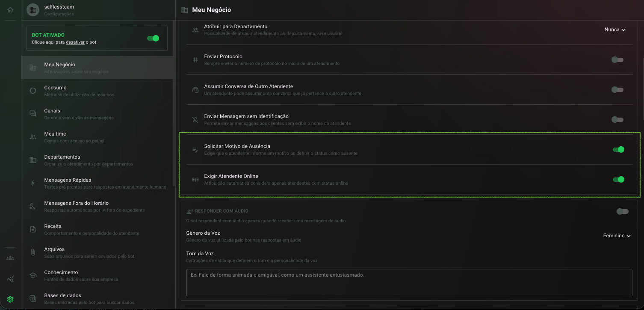644x310 pixels.
Task: Disable the Bot Ativado switch
Action: coord(153,38)
